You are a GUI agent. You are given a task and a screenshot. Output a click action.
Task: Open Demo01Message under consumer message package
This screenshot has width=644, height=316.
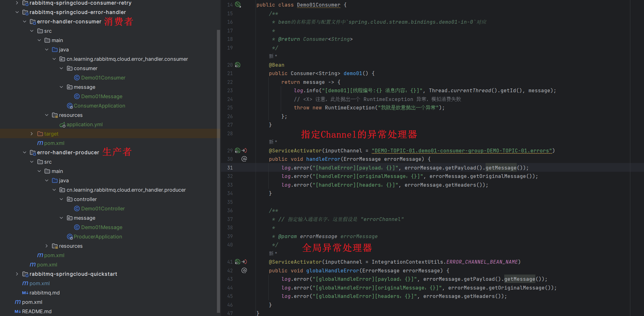pyautogui.click(x=101, y=96)
